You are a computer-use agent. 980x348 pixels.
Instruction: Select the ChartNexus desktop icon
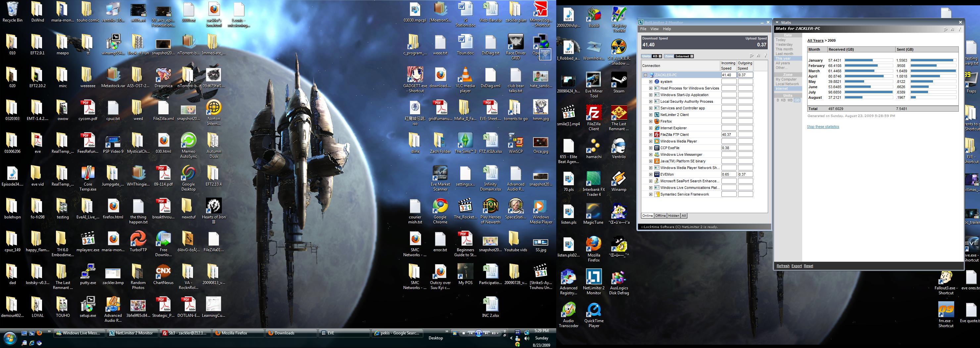pos(163,274)
